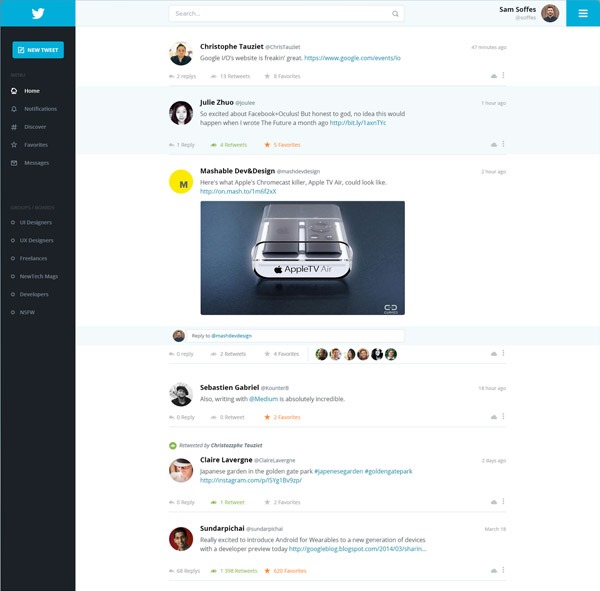This screenshot has width=600, height=591.
Task: Click the New Tweet button
Action: (38, 50)
